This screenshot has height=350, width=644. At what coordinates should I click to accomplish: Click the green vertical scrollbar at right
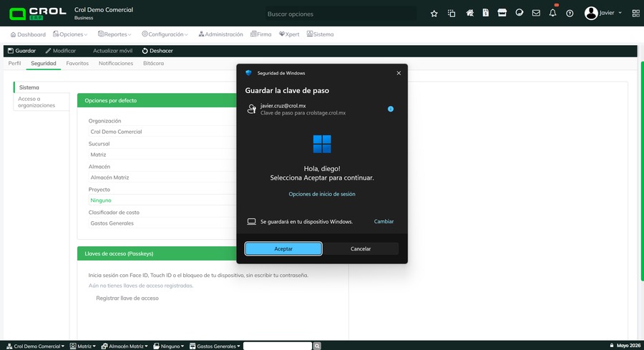(642, 171)
